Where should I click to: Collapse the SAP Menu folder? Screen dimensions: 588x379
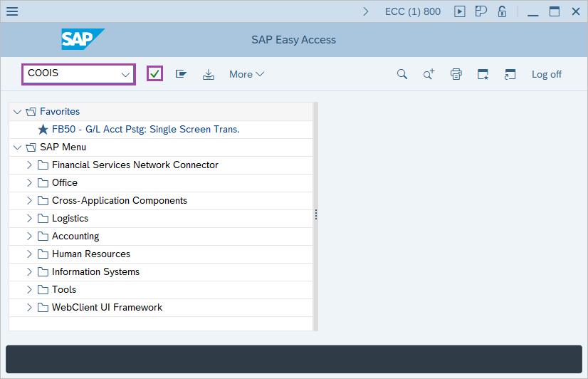tap(17, 147)
